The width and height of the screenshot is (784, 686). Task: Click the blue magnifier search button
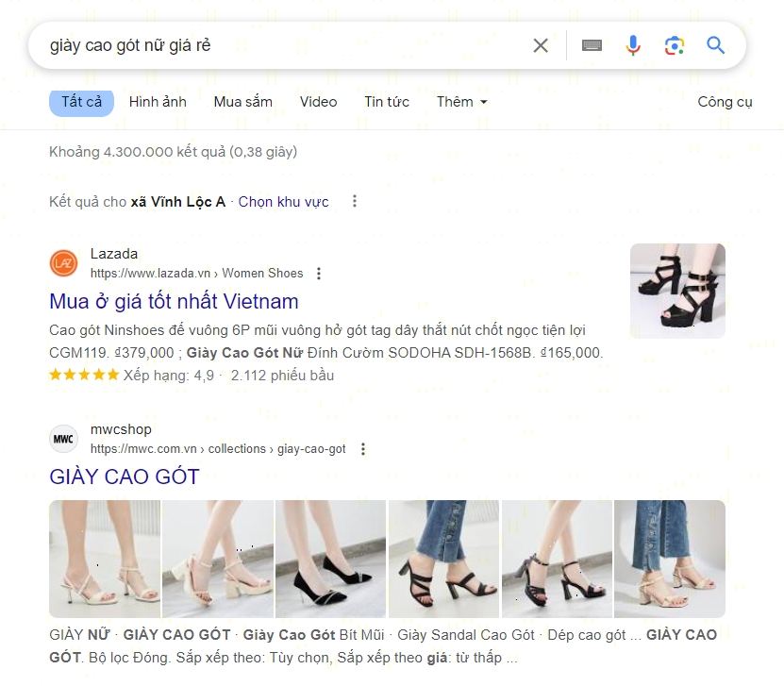716,45
